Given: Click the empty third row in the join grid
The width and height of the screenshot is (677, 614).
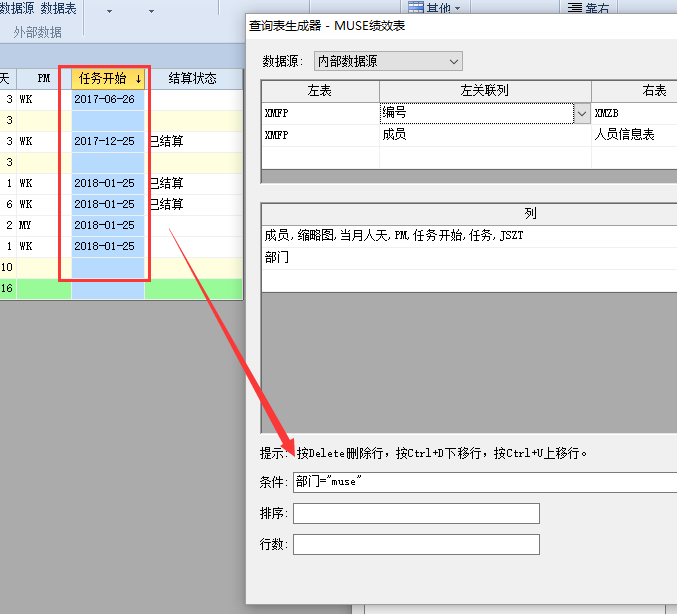Looking at the screenshot, I should [x=469, y=157].
